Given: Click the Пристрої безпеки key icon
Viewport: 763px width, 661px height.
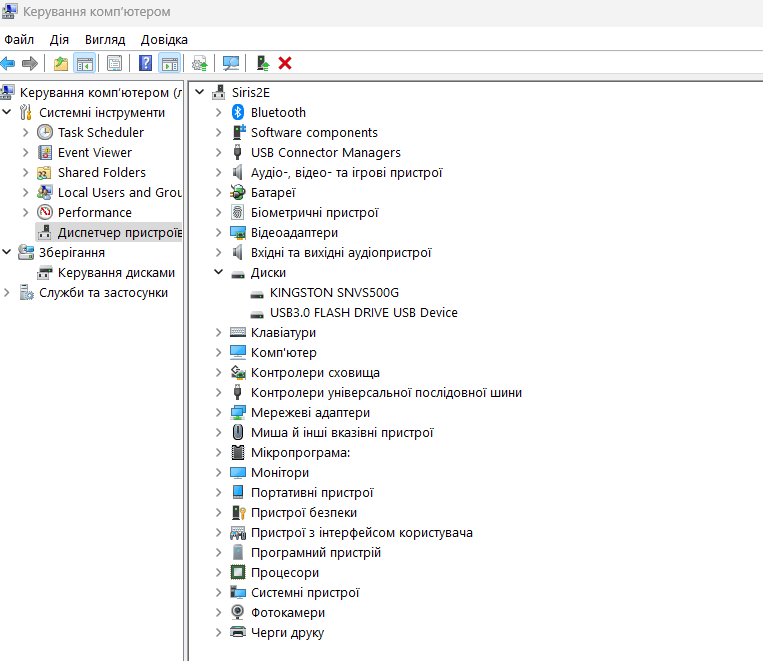Looking at the screenshot, I should [x=238, y=513].
